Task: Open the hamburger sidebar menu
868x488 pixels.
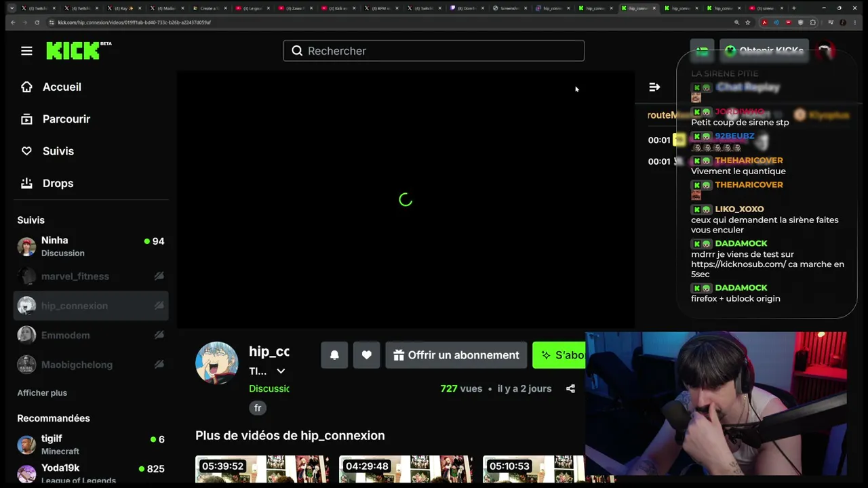Action: point(26,51)
